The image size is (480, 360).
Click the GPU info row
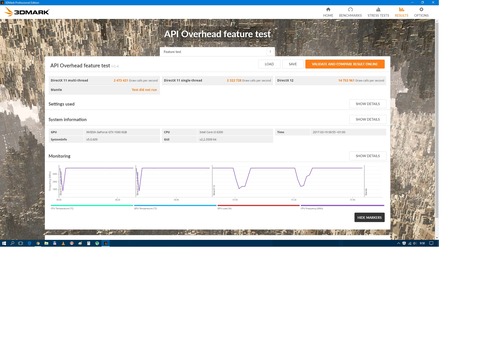click(x=104, y=132)
